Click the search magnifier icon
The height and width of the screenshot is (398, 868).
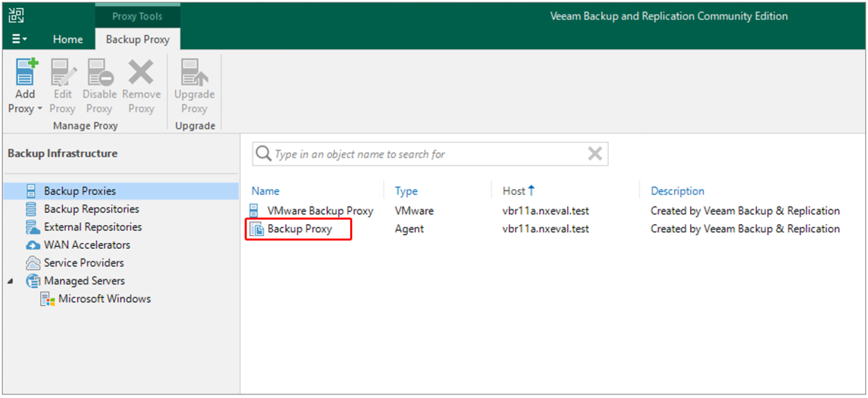click(263, 154)
